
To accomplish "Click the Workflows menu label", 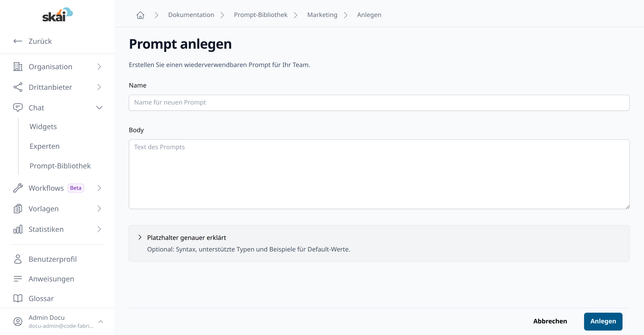I will [x=46, y=188].
